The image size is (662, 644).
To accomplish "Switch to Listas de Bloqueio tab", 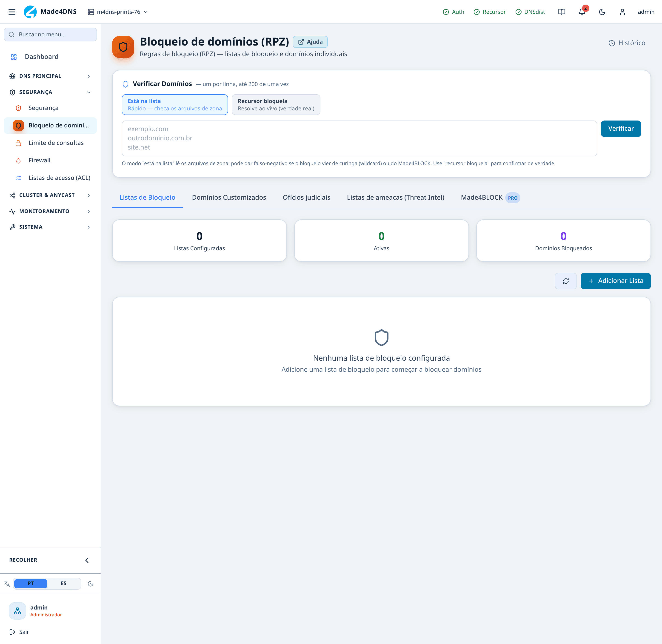I will point(147,198).
